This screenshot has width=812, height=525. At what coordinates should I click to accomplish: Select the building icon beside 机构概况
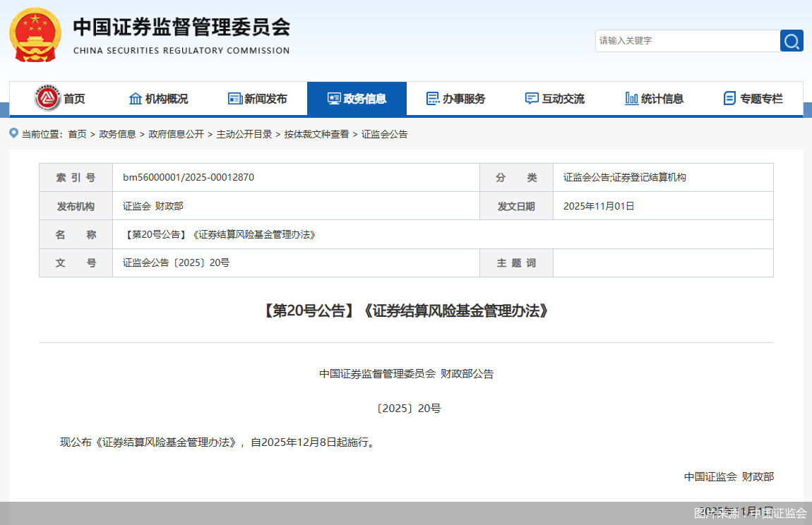[135, 98]
